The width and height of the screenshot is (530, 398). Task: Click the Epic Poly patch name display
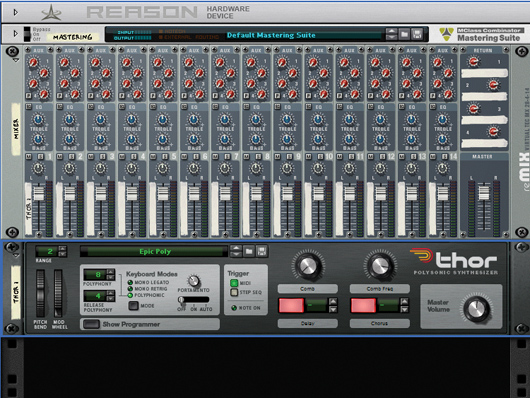click(154, 251)
